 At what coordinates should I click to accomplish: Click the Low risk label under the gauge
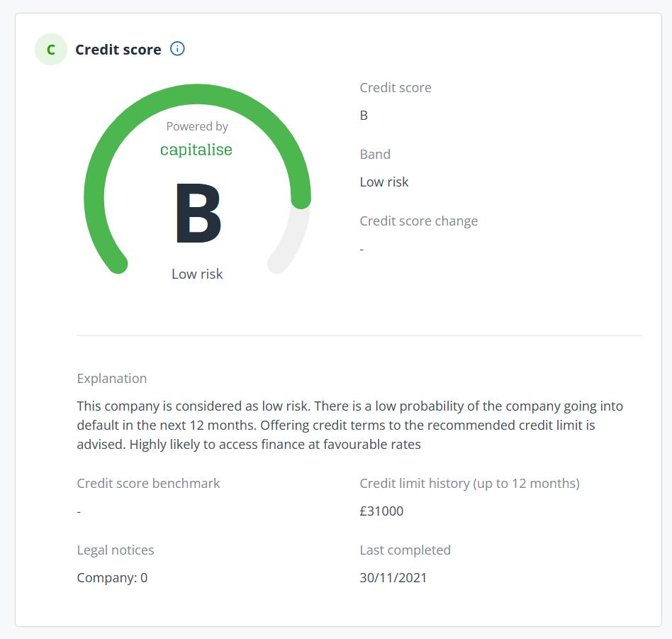pos(197,274)
